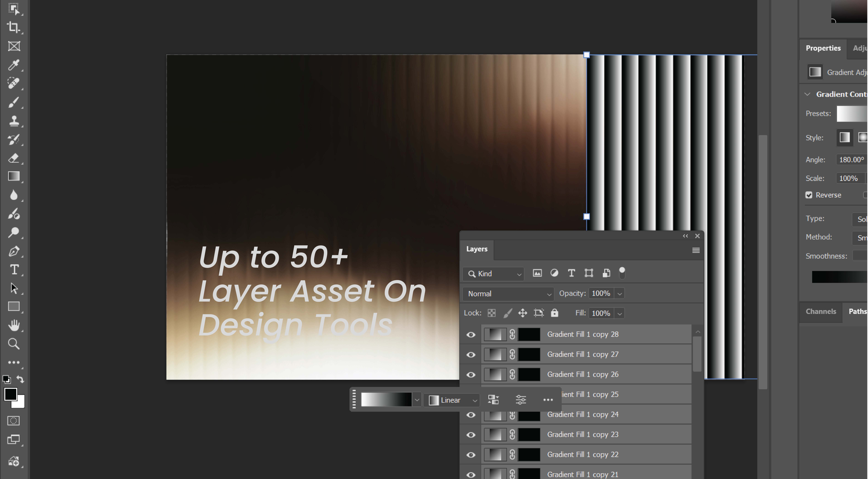Close the floating Layers panel

(x=697, y=236)
